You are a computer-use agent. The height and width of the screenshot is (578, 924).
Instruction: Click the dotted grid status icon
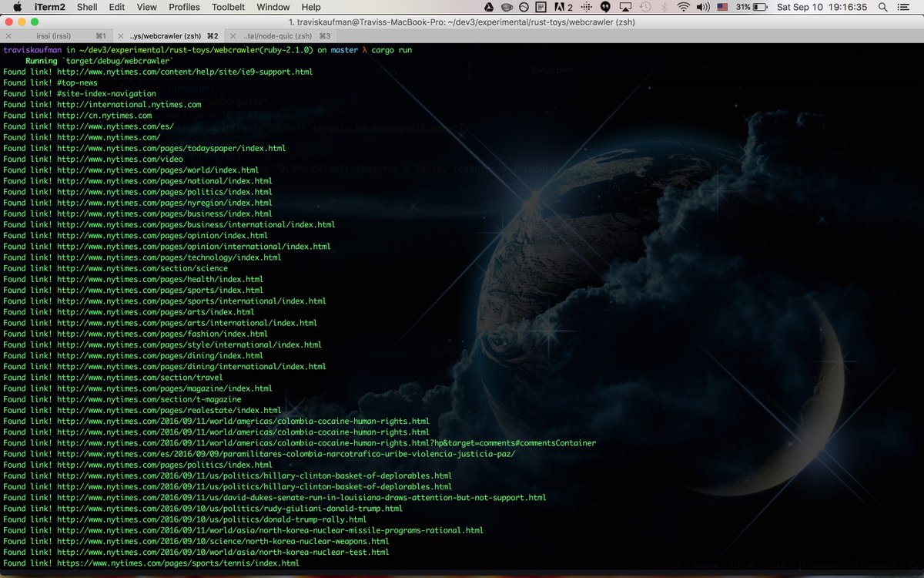[587, 7]
